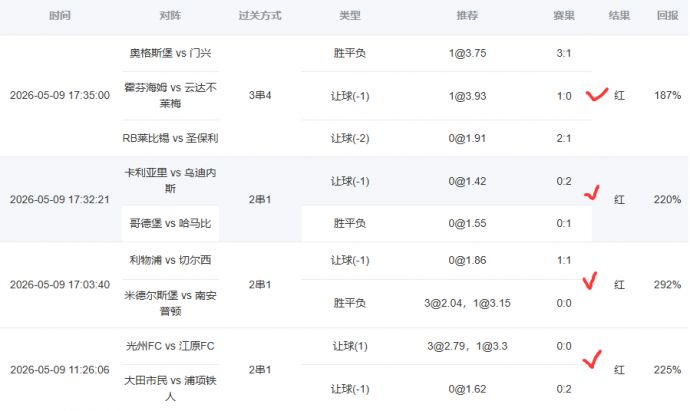Click the red checkmark beside 187% row

pos(597,94)
